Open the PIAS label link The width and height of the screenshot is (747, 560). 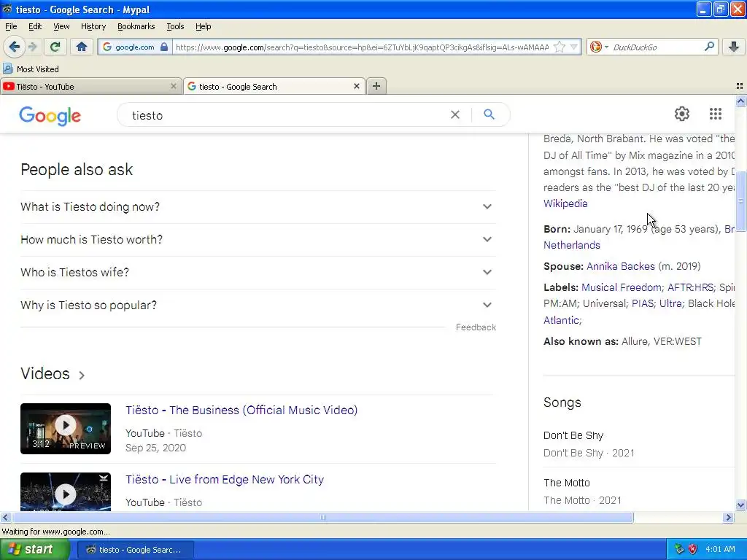coord(642,303)
